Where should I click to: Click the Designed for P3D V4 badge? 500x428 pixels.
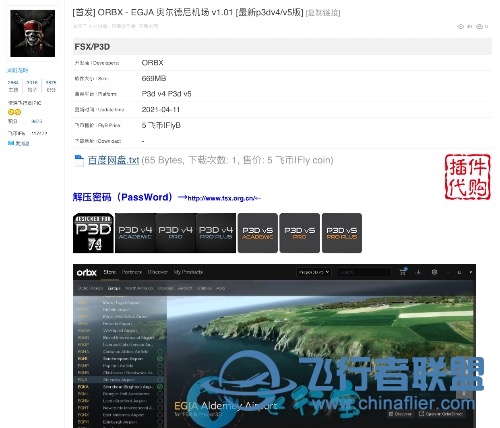[93, 233]
